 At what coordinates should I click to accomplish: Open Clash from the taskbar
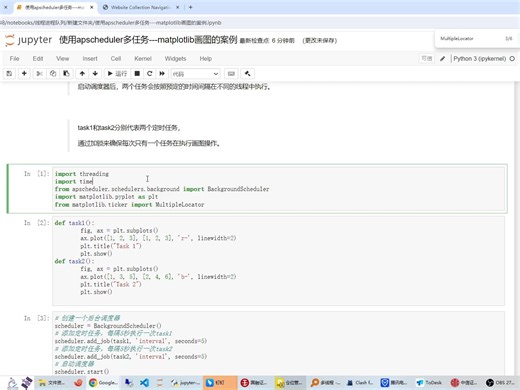point(359,383)
